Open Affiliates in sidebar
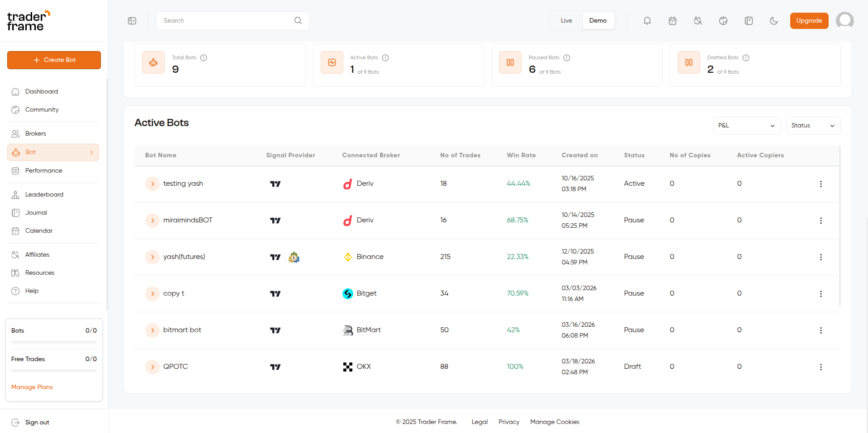 tap(53, 255)
